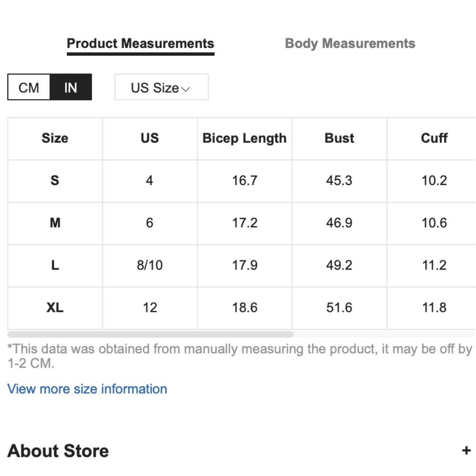
Task: Click the 51.6 bust value cell
Action: pyautogui.click(x=339, y=307)
